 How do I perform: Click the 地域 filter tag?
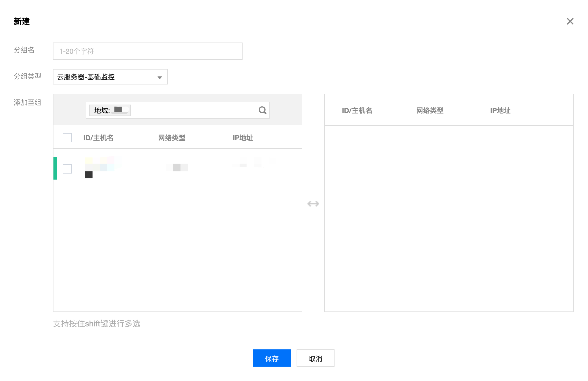point(110,110)
